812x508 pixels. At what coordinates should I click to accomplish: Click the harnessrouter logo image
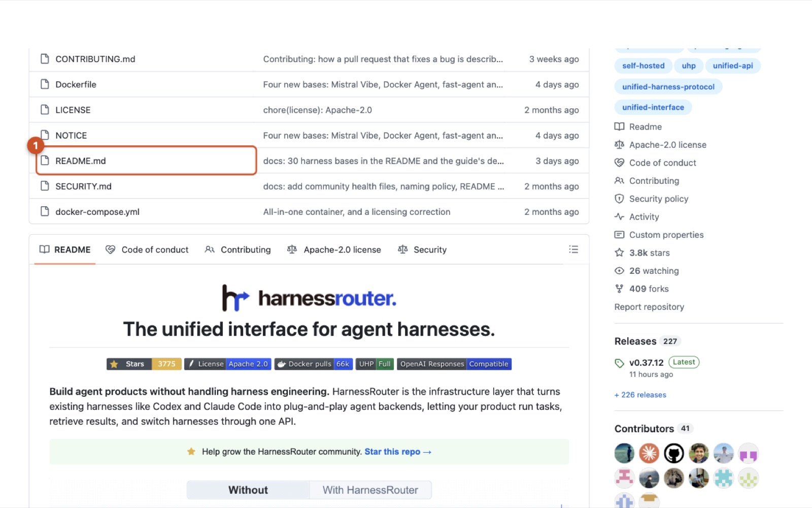tap(309, 298)
